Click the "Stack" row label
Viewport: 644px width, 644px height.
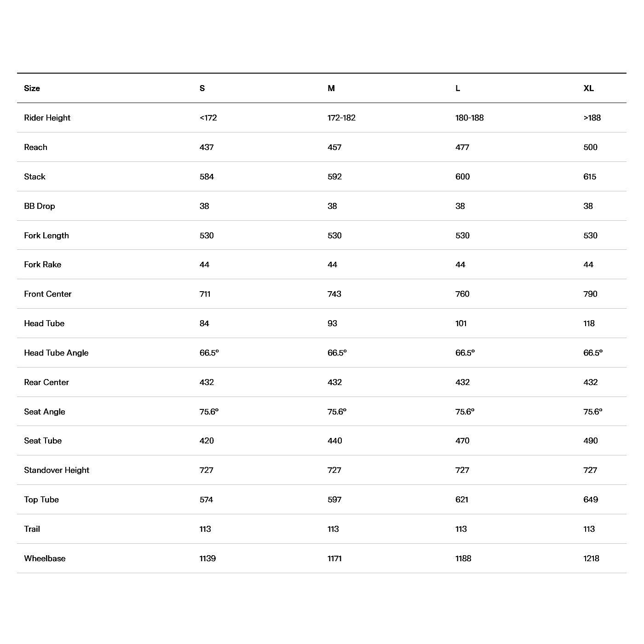pyautogui.click(x=35, y=177)
